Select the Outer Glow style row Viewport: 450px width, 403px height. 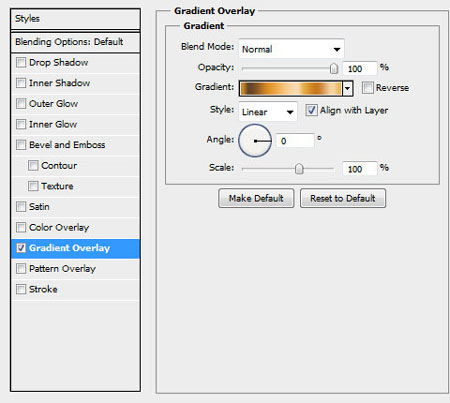(75, 104)
